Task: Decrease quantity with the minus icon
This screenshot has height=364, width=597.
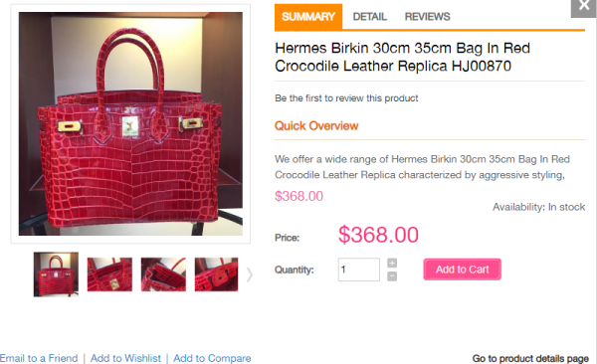Action: coord(392,276)
